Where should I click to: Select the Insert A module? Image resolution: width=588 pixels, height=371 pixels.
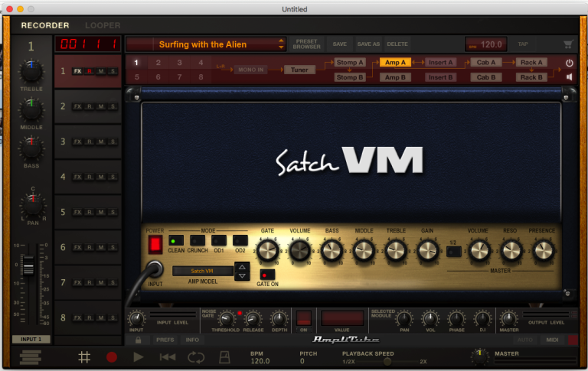tap(441, 63)
